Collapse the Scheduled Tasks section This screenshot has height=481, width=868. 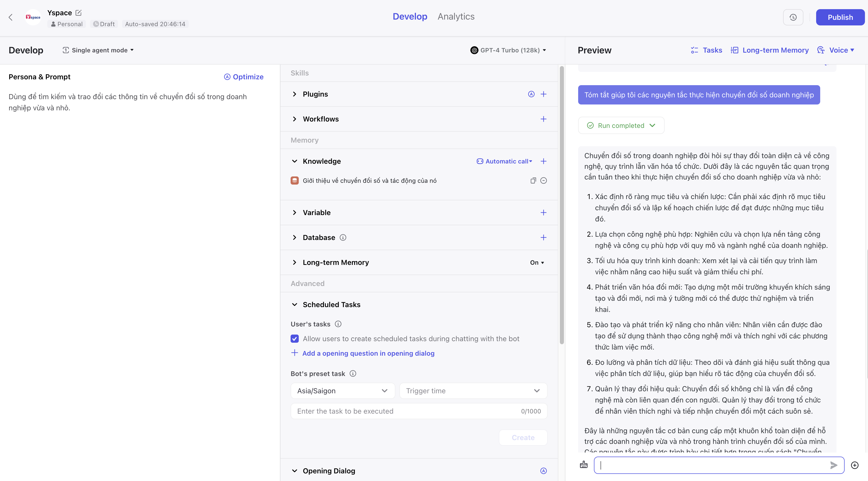(x=294, y=305)
